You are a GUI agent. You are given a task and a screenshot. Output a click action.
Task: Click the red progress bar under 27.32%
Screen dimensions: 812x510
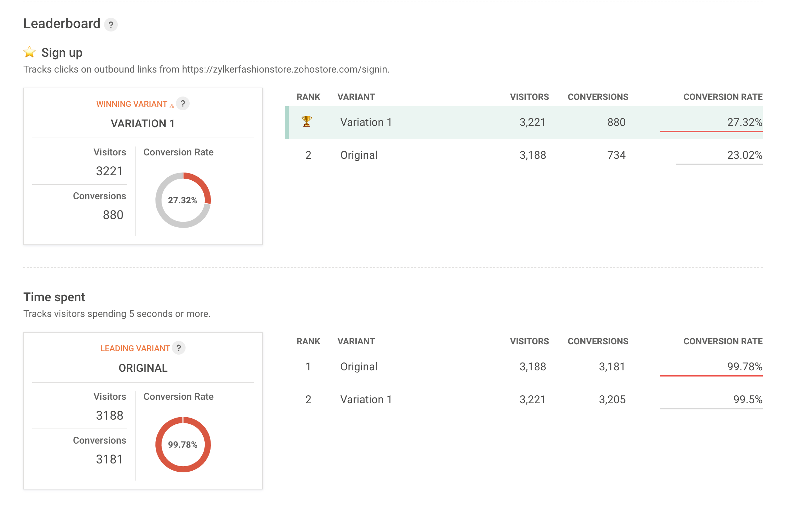point(711,131)
